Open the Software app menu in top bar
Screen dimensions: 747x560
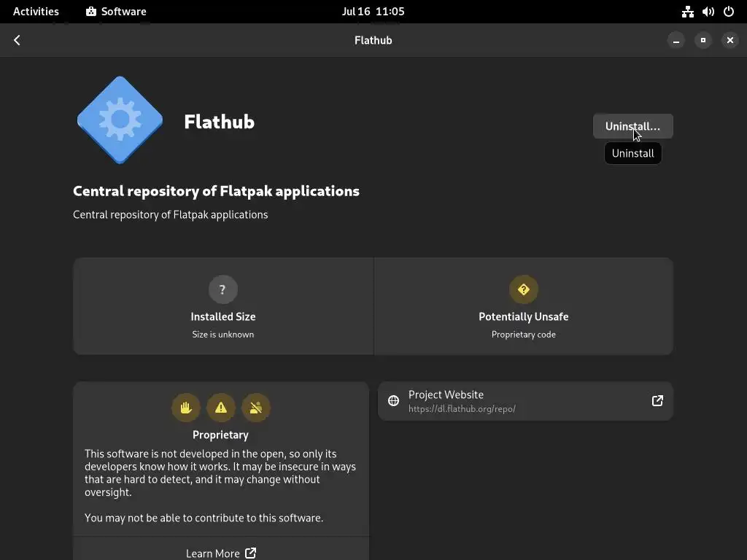116,12
